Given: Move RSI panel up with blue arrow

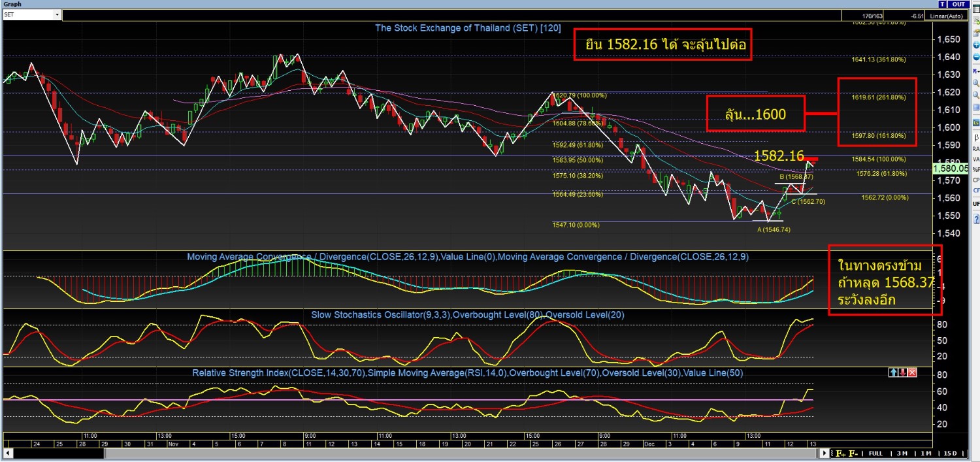Looking at the screenshot, I should pos(893,372).
